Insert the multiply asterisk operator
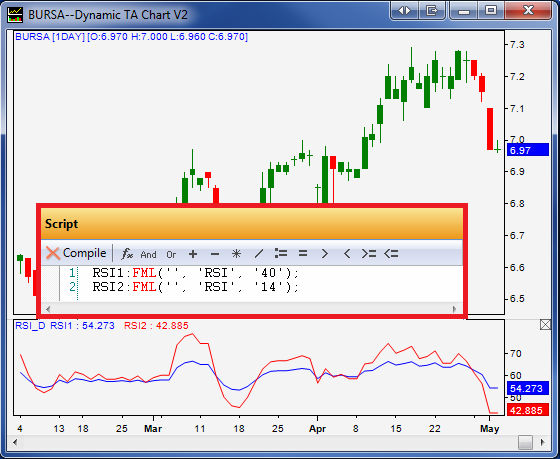 click(x=236, y=254)
